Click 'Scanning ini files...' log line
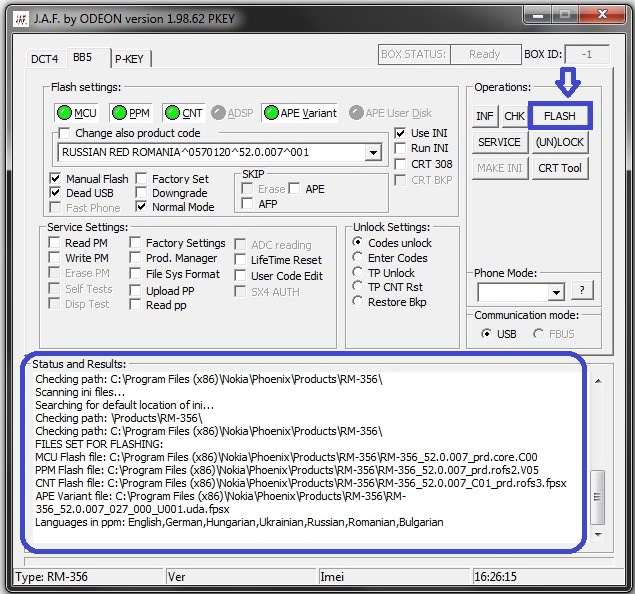This screenshot has width=635, height=594. click(80, 392)
